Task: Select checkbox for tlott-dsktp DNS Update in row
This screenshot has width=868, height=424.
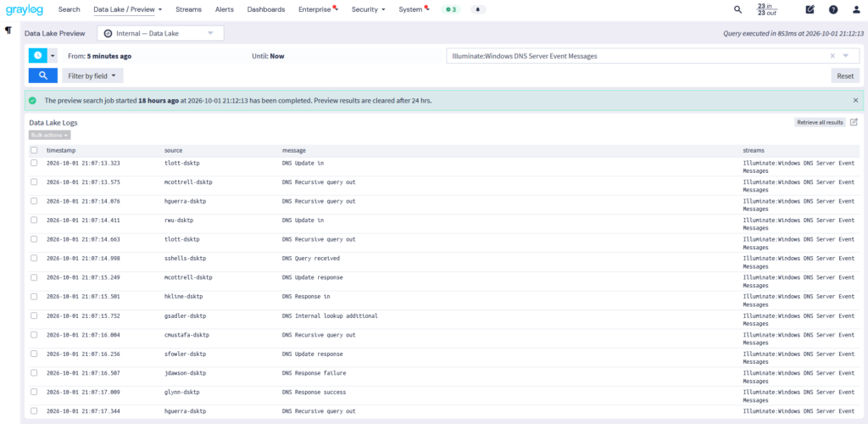Action: (x=34, y=163)
